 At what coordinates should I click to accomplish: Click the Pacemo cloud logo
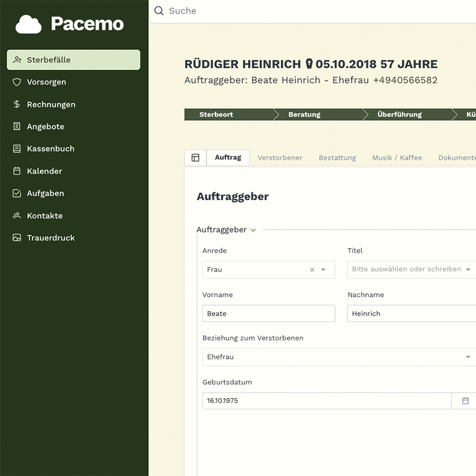[29, 24]
